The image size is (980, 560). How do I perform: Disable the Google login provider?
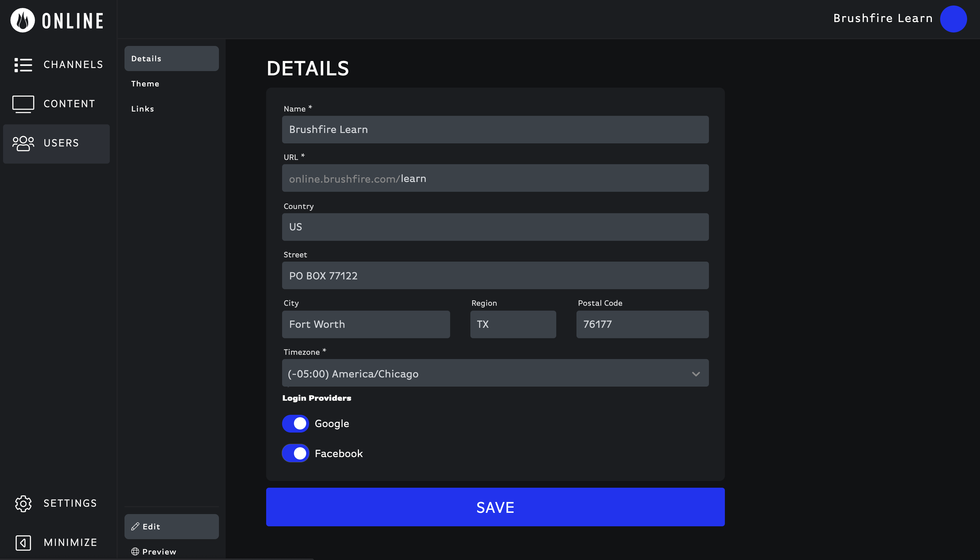click(295, 423)
